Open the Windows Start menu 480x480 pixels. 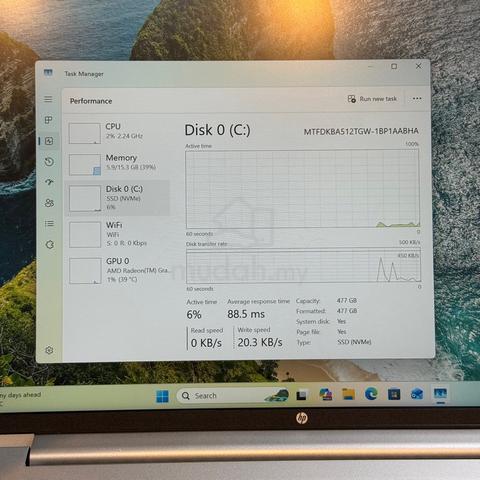[x=162, y=396]
